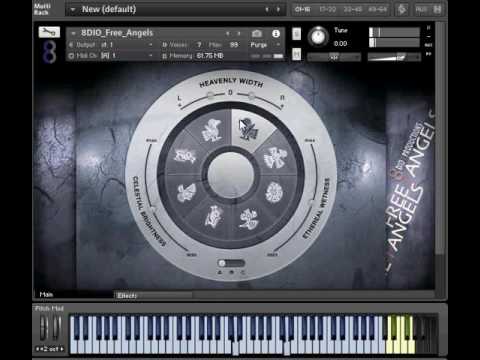Click the left Heavenly Width handle
Screen dimensions: 480x360
[211, 96]
